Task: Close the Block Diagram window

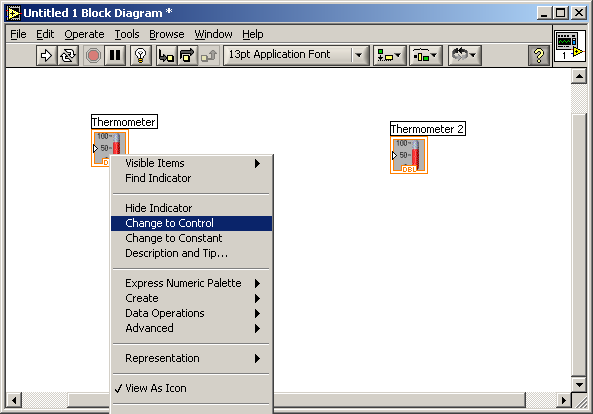Action: pos(579,14)
